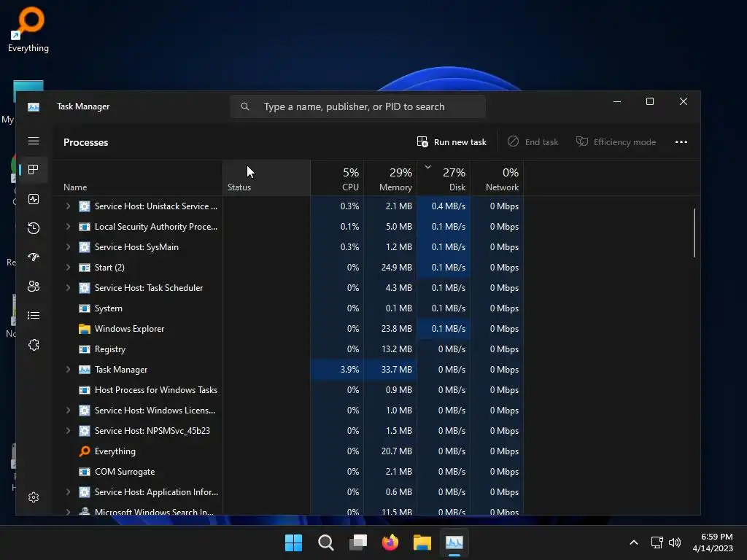
Task: Open the Everything desktop shortcut
Action: tap(28, 29)
